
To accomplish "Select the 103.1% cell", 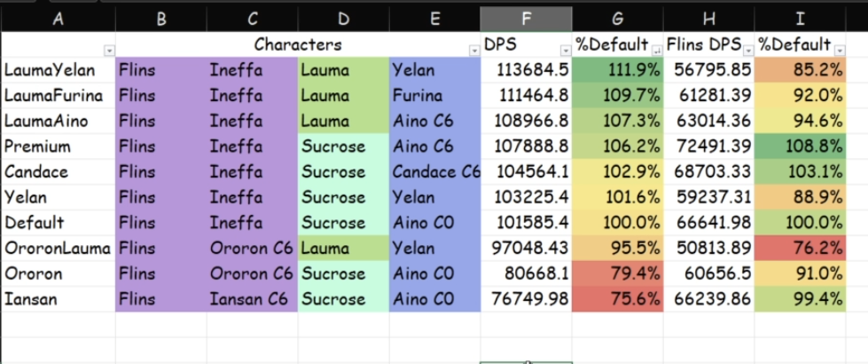I will point(801,171).
